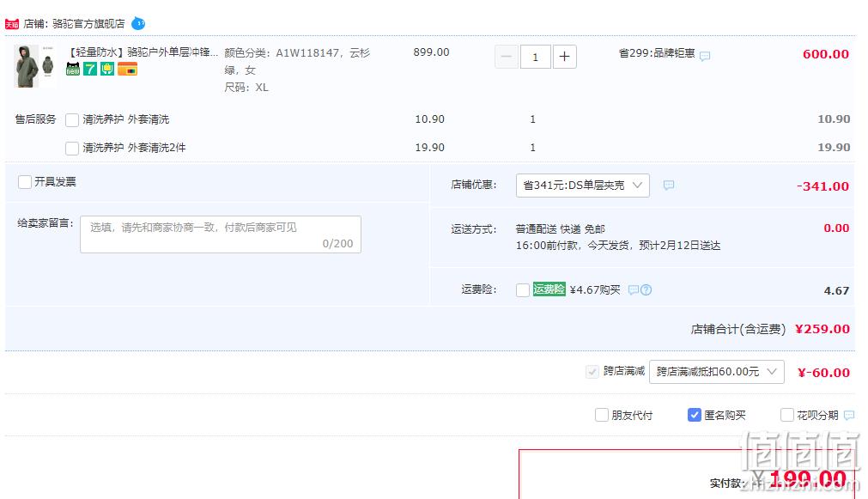Click the 19.90 service price in the unit price column
The width and height of the screenshot is (868, 499).
[x=429, y=148]
